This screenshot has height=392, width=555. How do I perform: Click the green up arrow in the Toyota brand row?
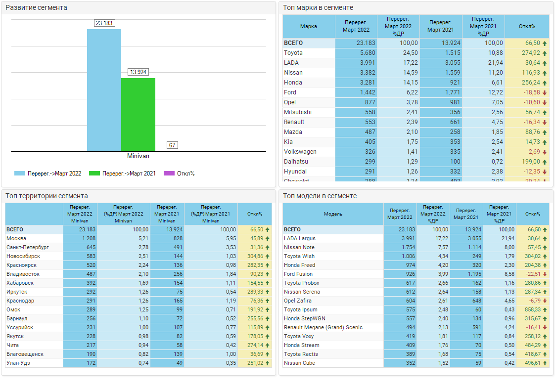pyautogui.click(x=545, y=53)
